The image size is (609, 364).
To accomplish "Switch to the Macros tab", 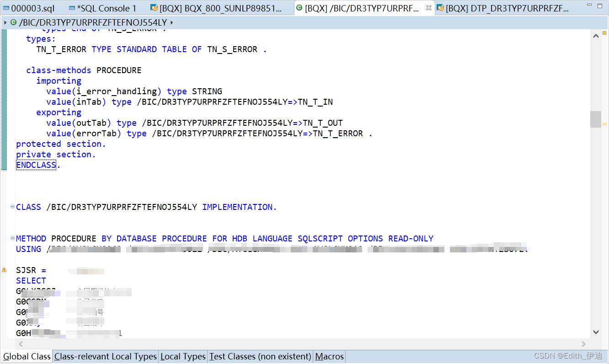I will (x=329, y=356).
